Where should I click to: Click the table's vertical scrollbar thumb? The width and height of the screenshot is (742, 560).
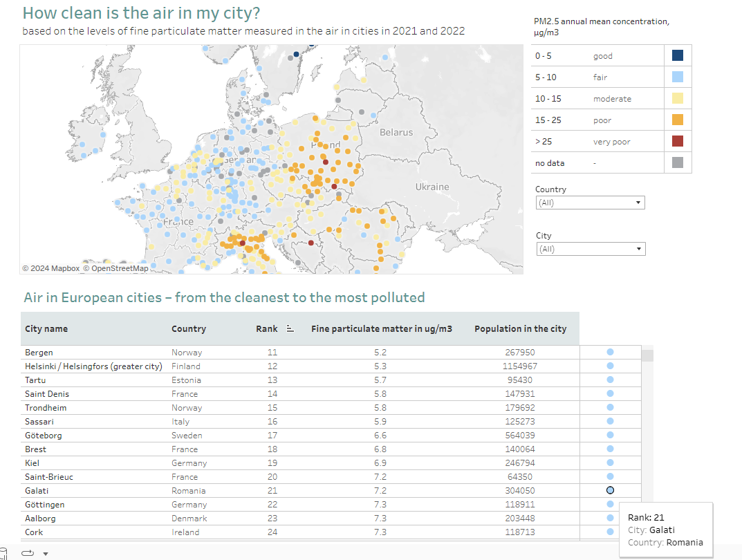click(647, 355)
